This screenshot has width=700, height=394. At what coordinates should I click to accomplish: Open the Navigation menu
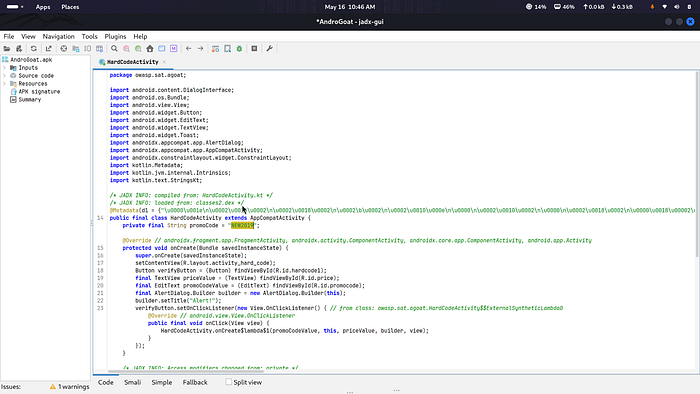[x=58, y=37]
